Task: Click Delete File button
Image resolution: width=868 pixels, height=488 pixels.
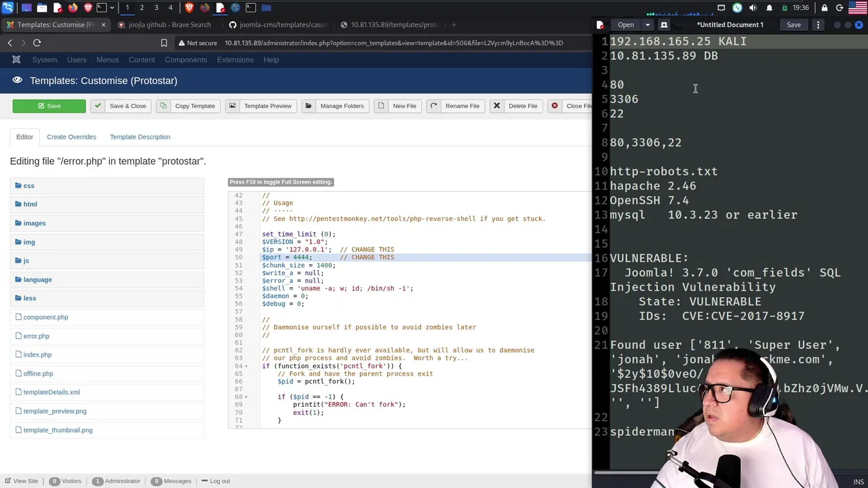Action: 517,106
